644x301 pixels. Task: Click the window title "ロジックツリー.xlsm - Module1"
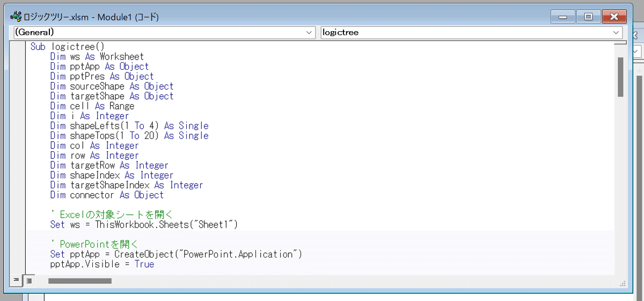tap(91, 17)
